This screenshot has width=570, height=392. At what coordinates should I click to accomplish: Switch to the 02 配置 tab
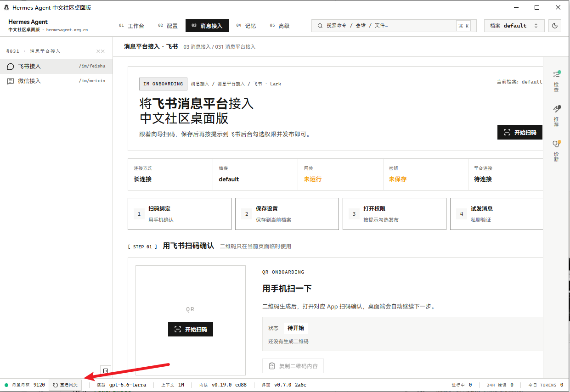[168, 26]
